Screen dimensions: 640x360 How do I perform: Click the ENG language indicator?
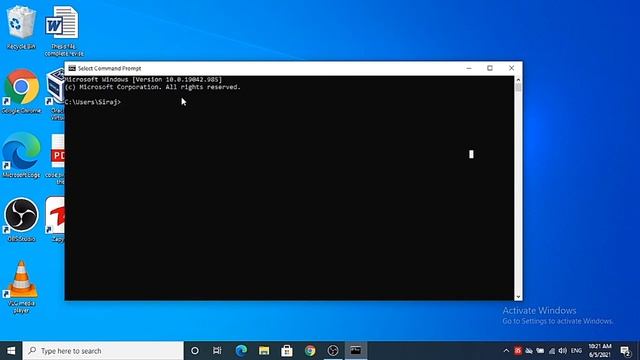(x=576, y=351)
